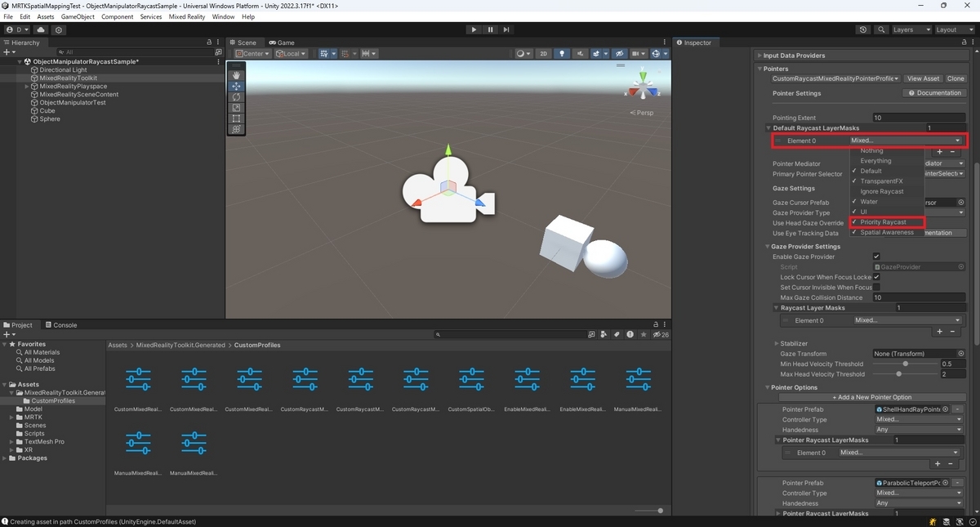Click Project search by type icon
980x527 pixels.
pos(604,334)
